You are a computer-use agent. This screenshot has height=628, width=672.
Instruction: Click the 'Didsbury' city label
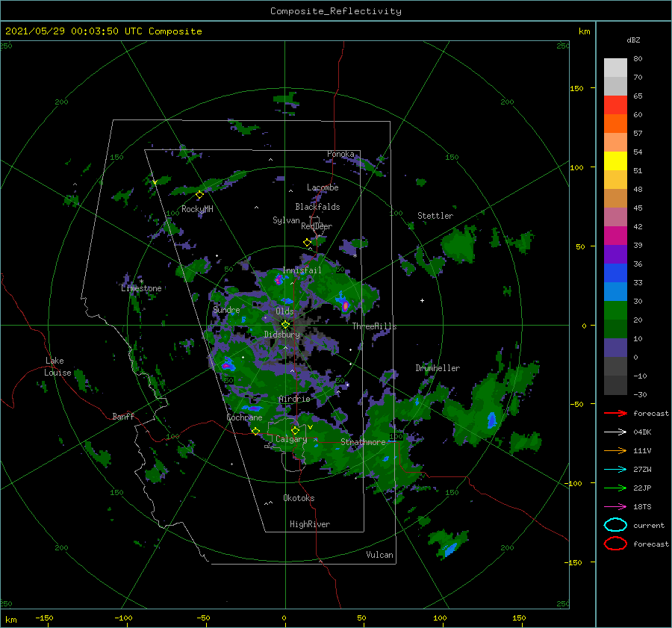pyautogui.click(x=281, y=335)
